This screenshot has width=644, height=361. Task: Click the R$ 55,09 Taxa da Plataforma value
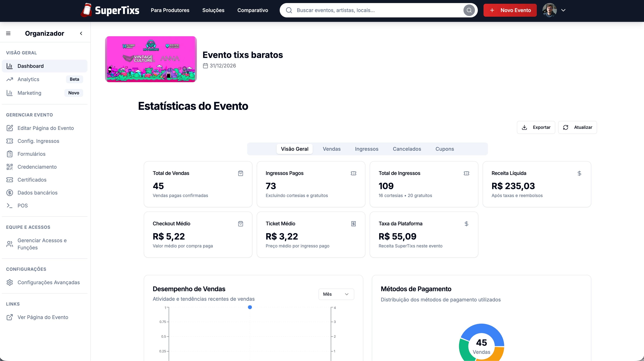pyautogui.click(x=397, y=236)
